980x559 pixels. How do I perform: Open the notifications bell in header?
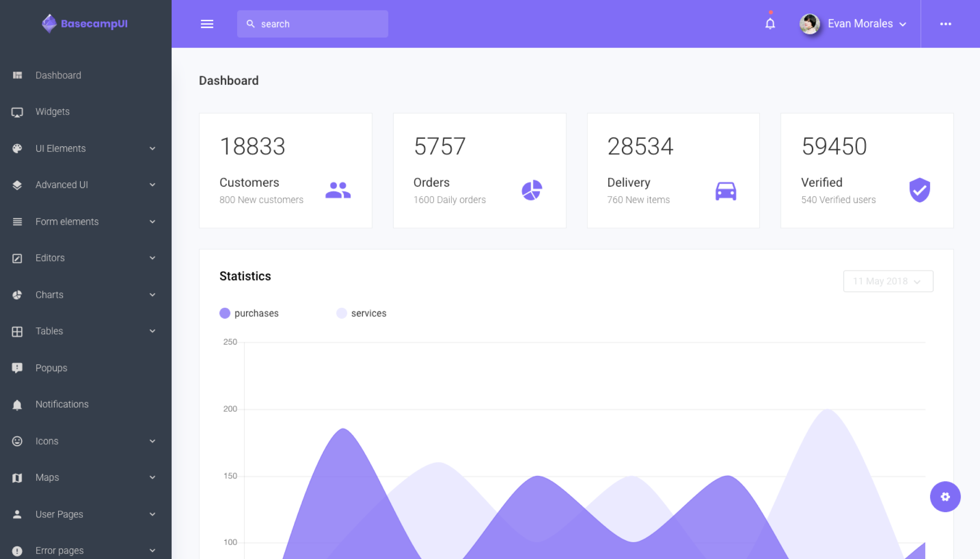click(x=770, y=24)
